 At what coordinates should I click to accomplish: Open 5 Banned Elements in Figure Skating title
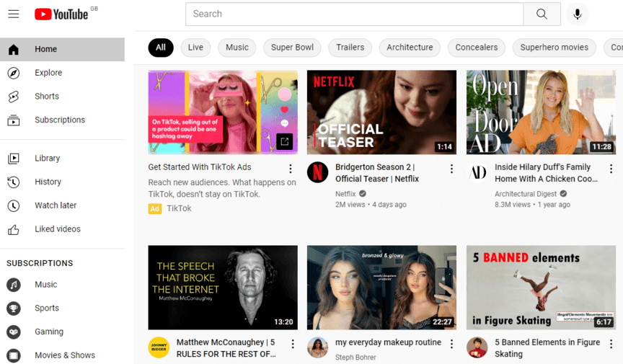point(547,348)
